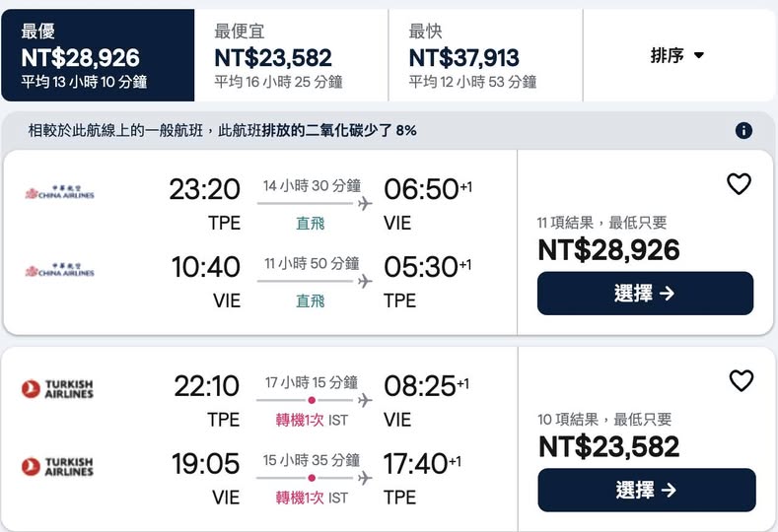778x532 pixels.
Task: Click Turkish Airlines logo on 22:10 departure
Action: click(x=57, y=389)
